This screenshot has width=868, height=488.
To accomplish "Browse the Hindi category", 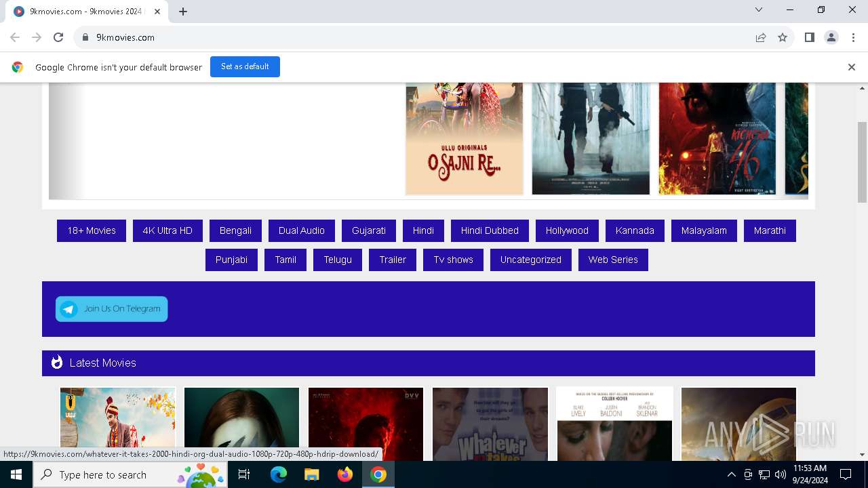I will coord(423,230).
